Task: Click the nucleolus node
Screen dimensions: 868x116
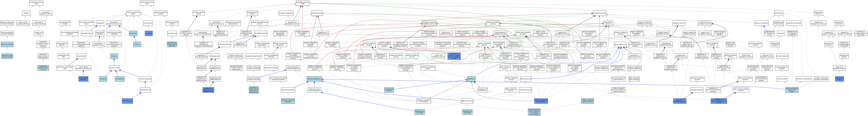Action: click(x=103, y=79)
